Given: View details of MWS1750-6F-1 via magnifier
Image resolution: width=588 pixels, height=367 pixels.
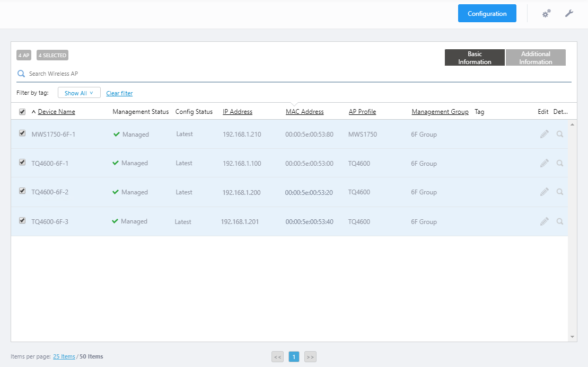Looking at the screenshot, I should [560, 134].
